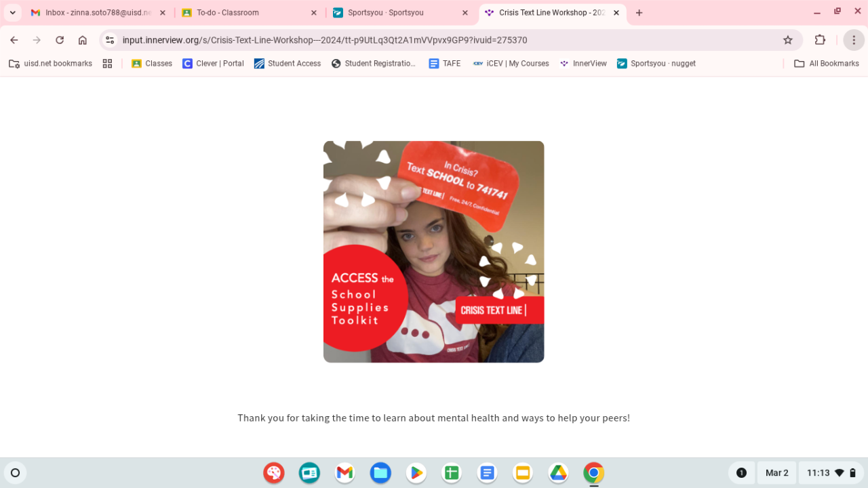
Task: Expand the All Bookmarks folder
Action: click(827, 64)
